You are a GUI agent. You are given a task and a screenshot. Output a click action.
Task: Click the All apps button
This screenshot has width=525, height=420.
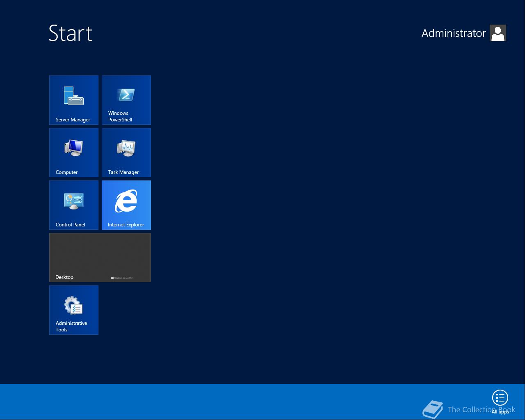[500, 402]
